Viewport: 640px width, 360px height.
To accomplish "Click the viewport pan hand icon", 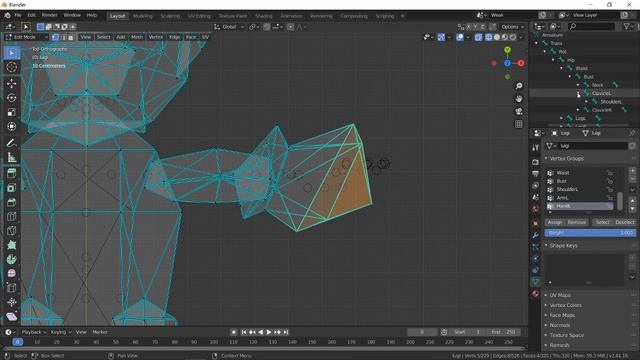I will pyautogui.click(x=519, y=99).
